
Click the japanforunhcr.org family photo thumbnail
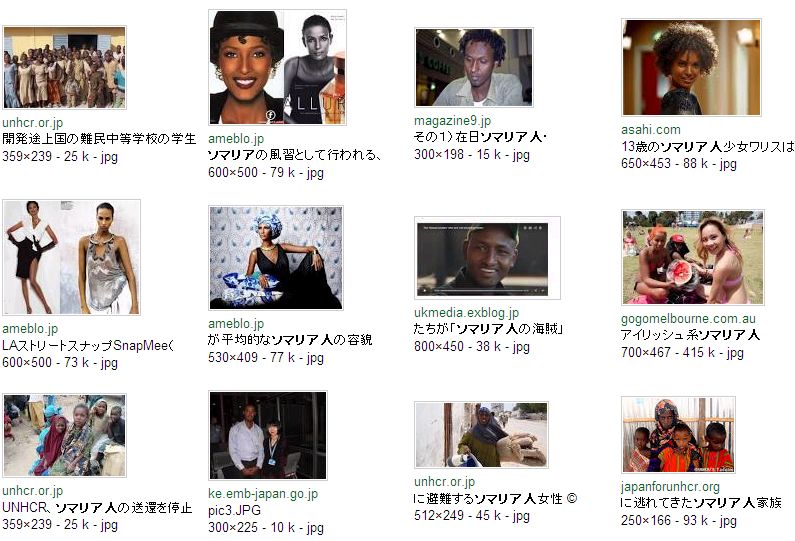coord(678,435)
